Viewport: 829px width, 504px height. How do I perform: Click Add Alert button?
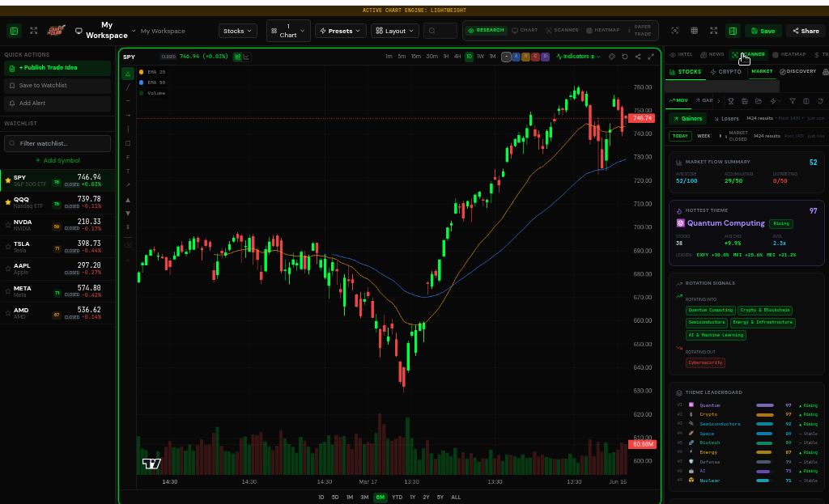point(57,104)
